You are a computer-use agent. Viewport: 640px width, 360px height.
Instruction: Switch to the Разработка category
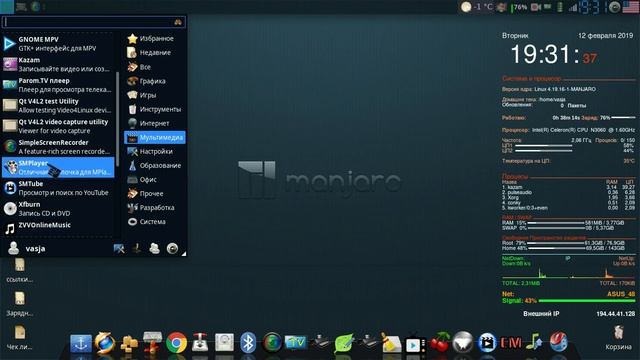pyautogui.click(x=154, y=208)
